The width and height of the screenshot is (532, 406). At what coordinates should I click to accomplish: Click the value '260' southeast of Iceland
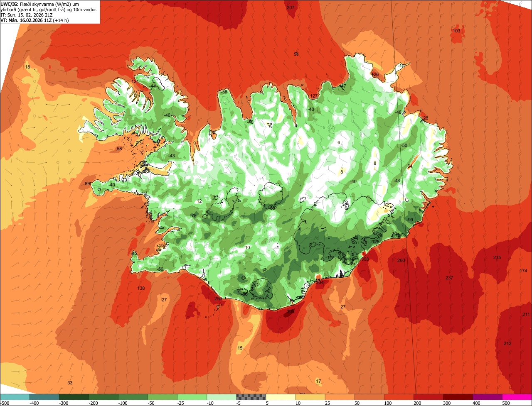(x=401, y=261)
